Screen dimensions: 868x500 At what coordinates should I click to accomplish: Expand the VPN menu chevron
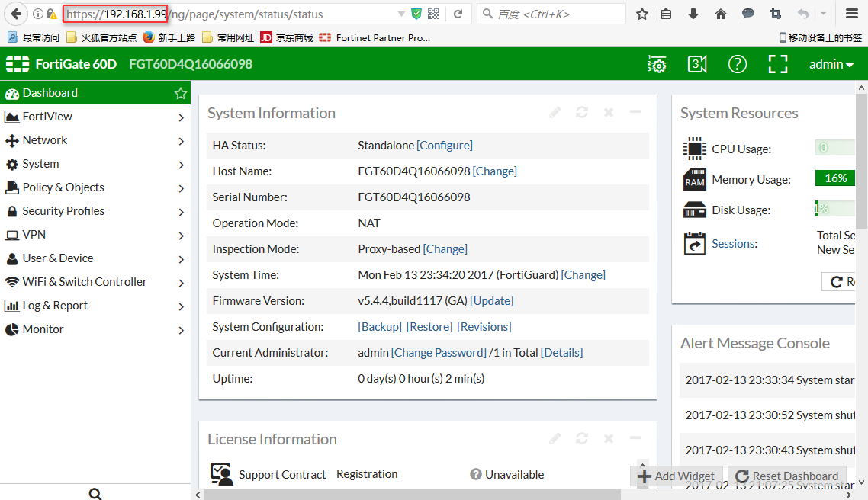tap(181, 236)
